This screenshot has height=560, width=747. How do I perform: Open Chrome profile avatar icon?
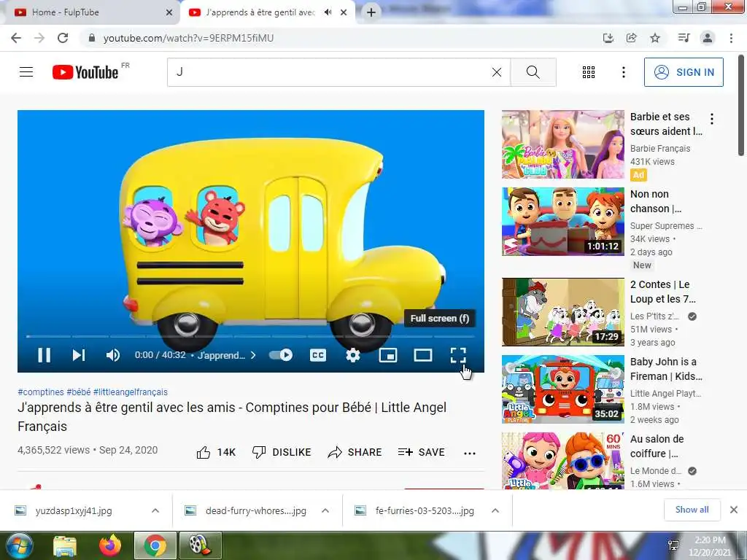(x=708, y=38)
